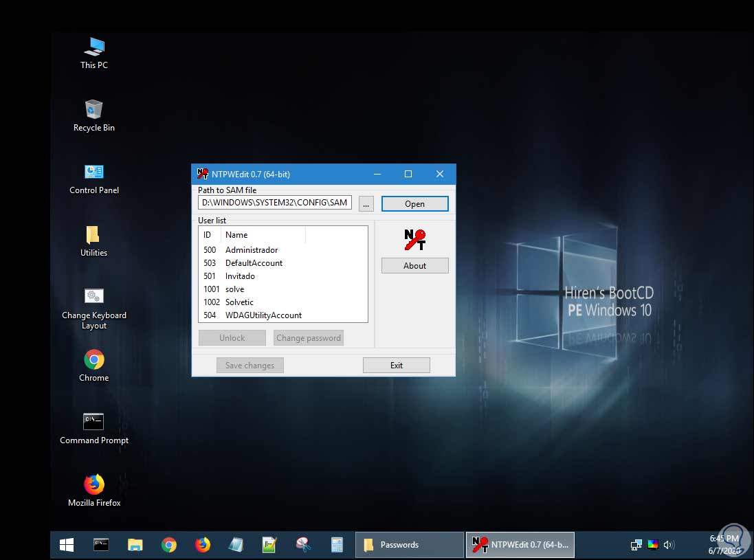Click the About button
This screenshot has width=754, height=560.
coord(414,266)
